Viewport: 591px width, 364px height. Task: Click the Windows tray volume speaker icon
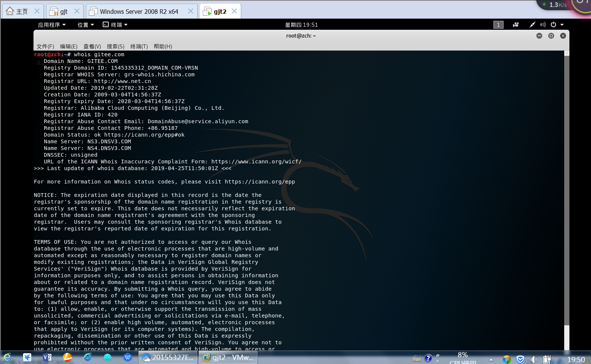(x=534, y=360)
